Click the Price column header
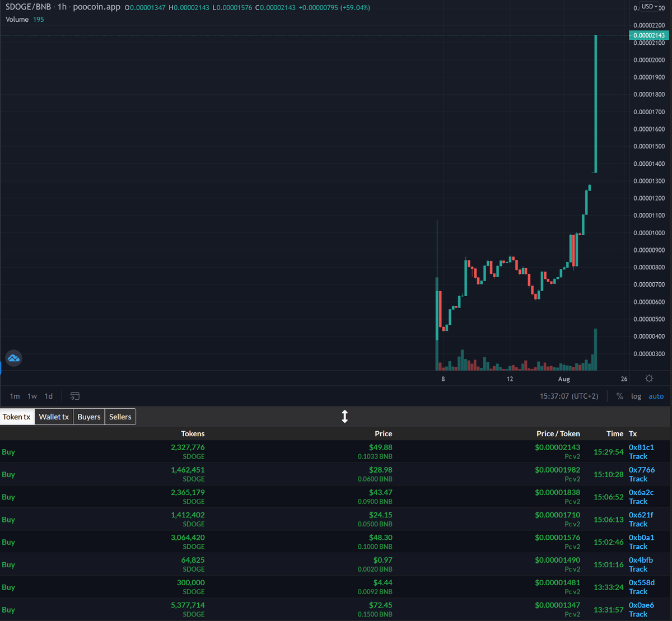Screen dimensions: 672x621 click(x=383, y=433)
